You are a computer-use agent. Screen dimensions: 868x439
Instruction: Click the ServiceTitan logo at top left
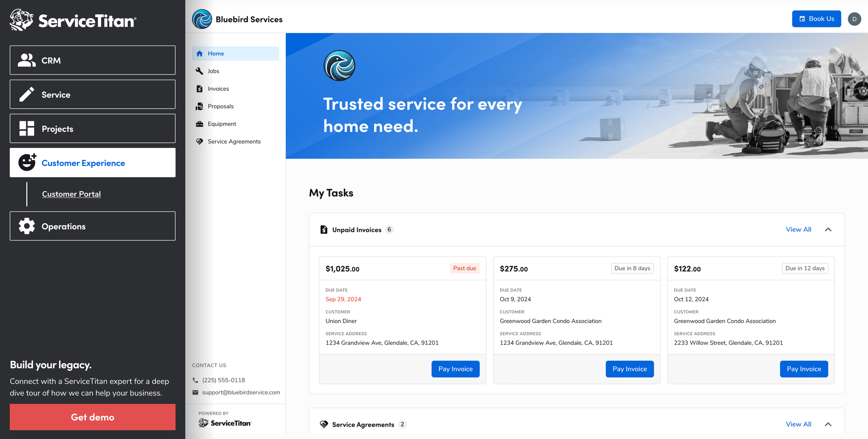pos(73,20)
